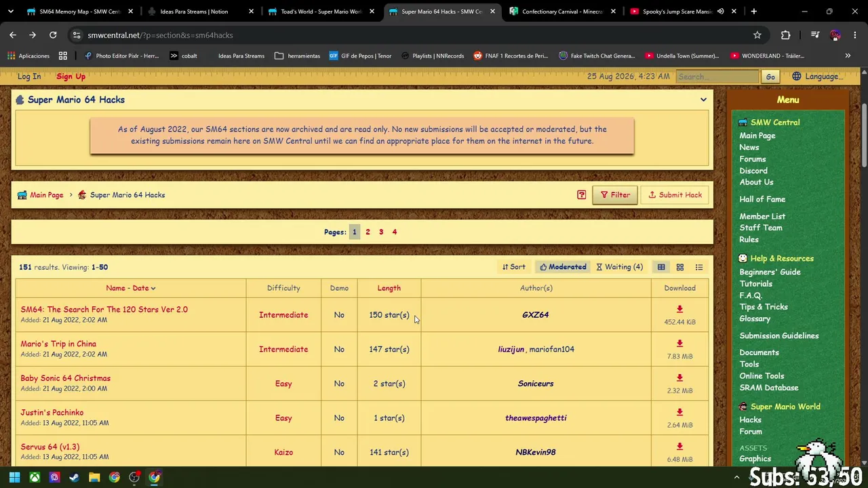Image resolution: width=868 pixels, height=488 pixels.
Task: Open the herramientas bookmarks folder
Action: (x=297, y=56)
